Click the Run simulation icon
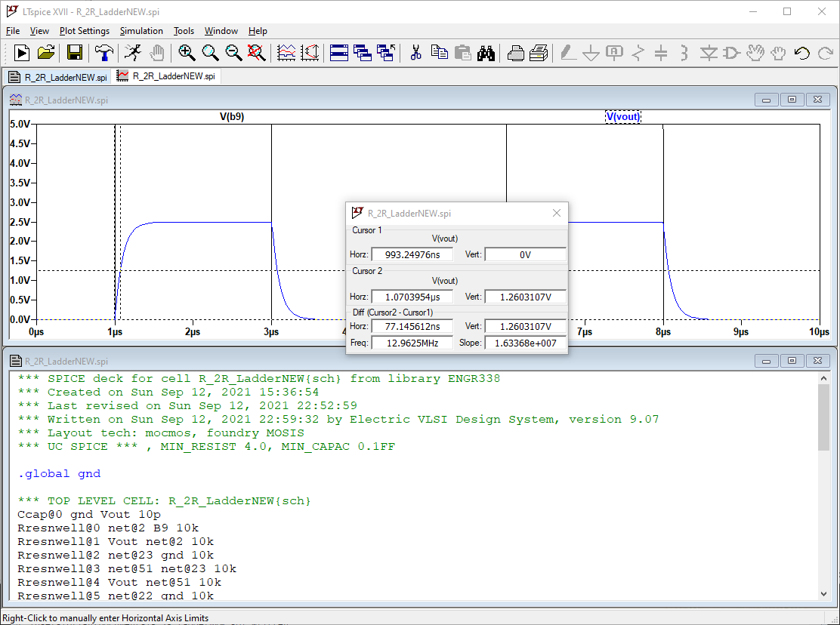840x625 pixels. pyautogui.click(x=21, y=52)
